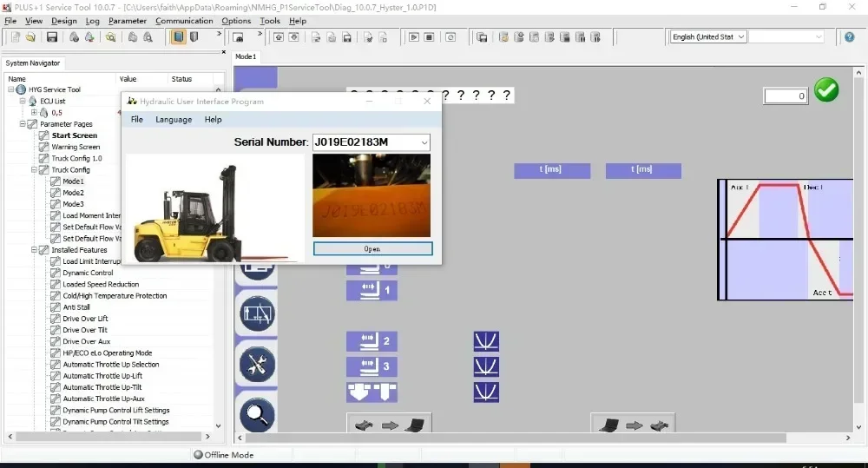Click the green checkmark status icon
868x468 pixels.
click(826, 90)
